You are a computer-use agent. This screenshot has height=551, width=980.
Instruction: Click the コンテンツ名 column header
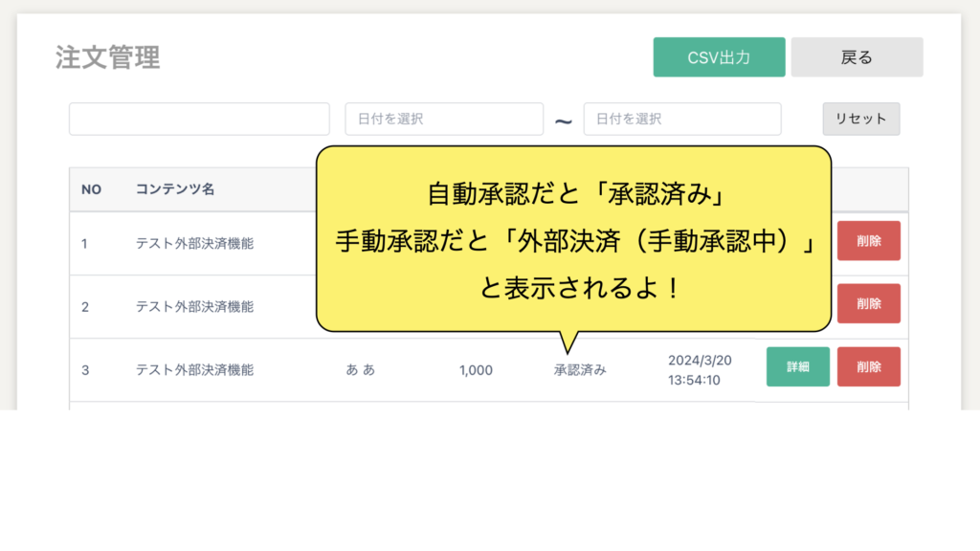[x=174, y=189]
